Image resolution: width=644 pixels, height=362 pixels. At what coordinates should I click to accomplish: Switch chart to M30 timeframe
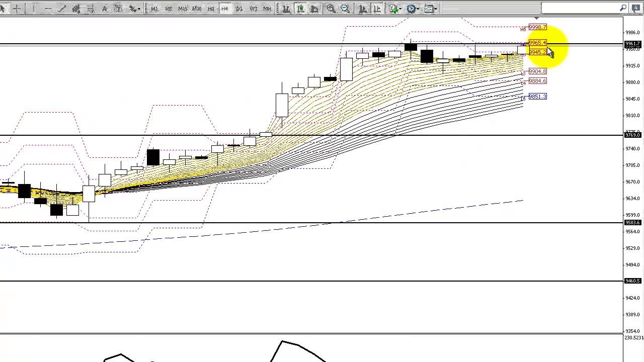(x=197, y=9)
